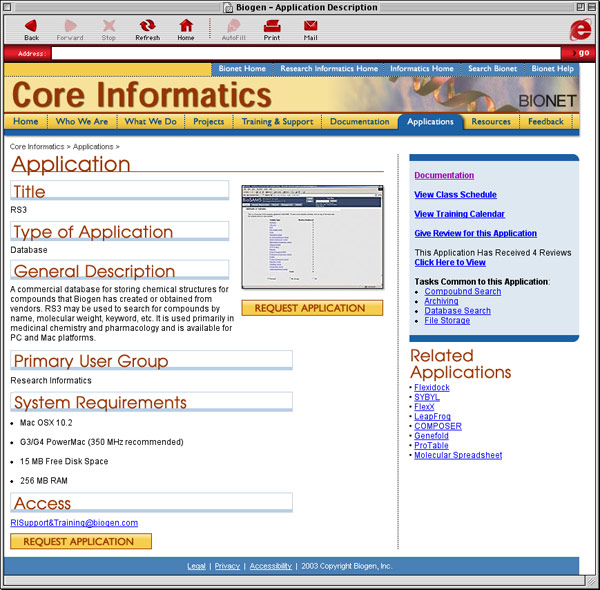This screenshot has height=590, width=600.
Task: Open File Storage task link
Action: (x=447, y=320)
